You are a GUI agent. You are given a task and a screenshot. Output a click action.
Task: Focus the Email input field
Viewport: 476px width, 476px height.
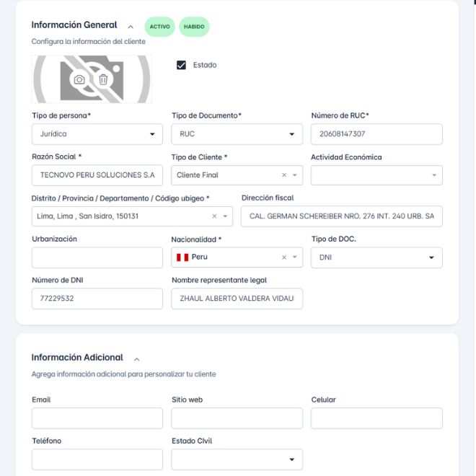click(x=97, y=418)
